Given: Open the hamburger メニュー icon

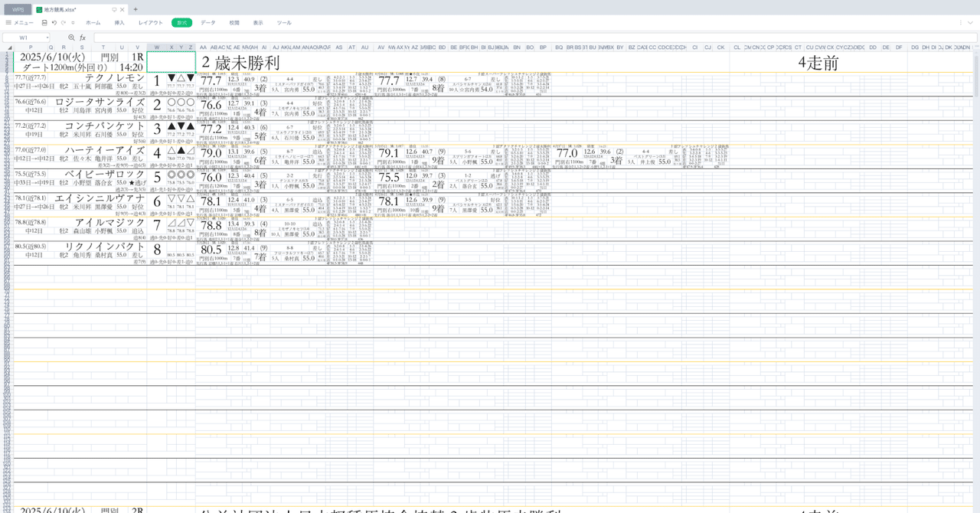Looking at the screenshot, I should [8, 23].
